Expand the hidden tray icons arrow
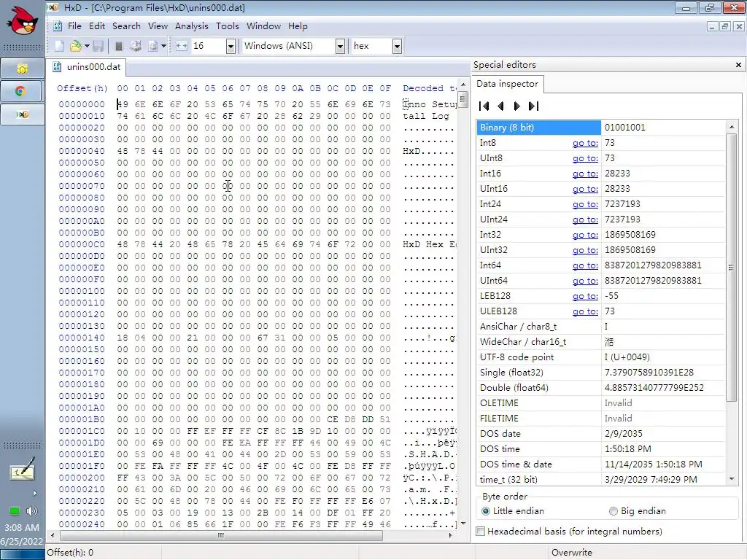This screenshot has width=747, height=560. (34, 494)
